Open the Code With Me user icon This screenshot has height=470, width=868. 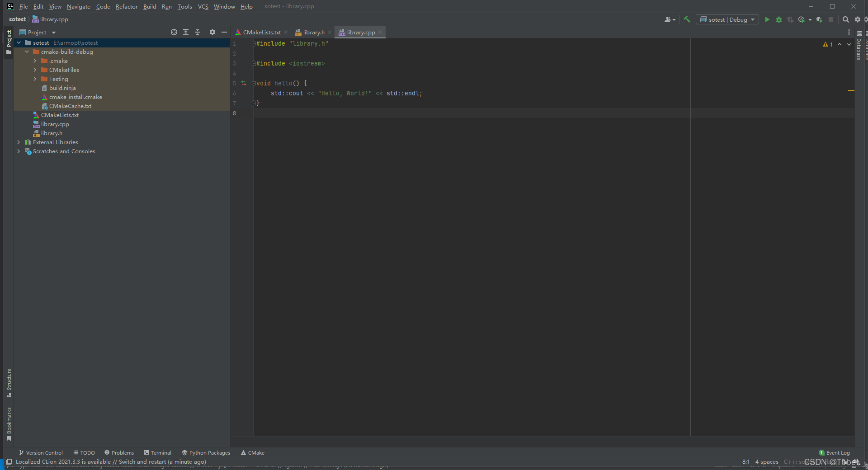pos(670,19)
